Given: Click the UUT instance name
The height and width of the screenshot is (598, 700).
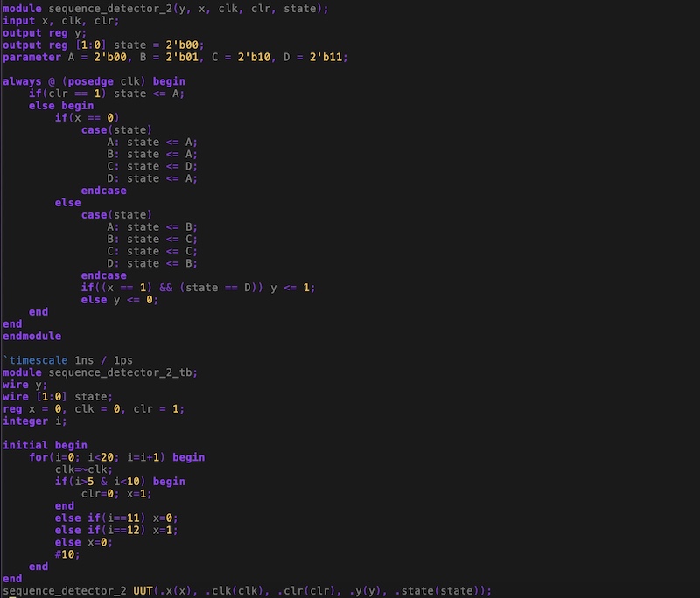Looking at the screenshot, I should [x=143, y=591].
